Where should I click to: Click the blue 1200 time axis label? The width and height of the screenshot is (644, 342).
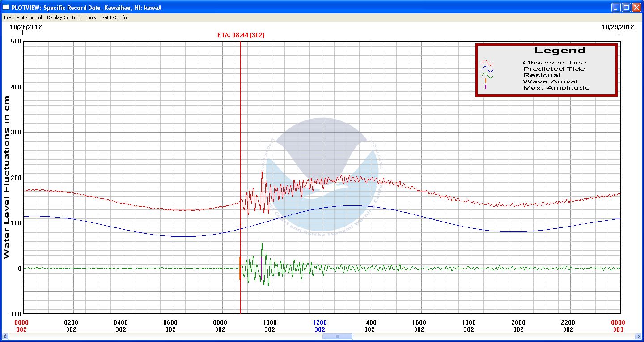320,322
